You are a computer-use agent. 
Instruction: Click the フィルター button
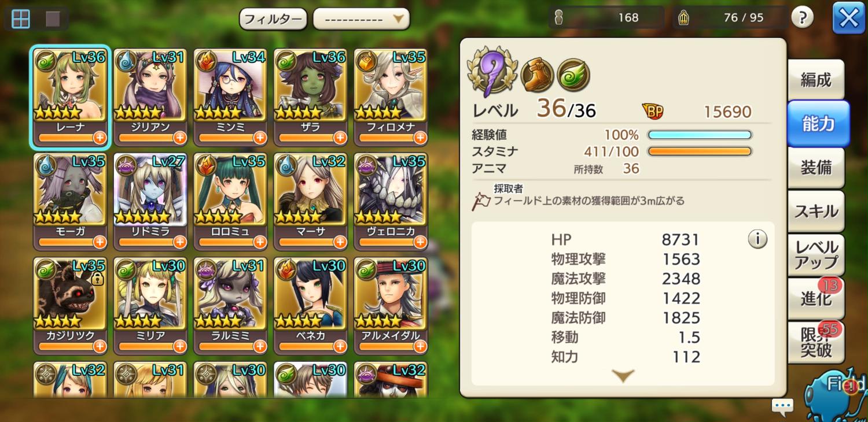pyautogui.click(x=273, y=19)
